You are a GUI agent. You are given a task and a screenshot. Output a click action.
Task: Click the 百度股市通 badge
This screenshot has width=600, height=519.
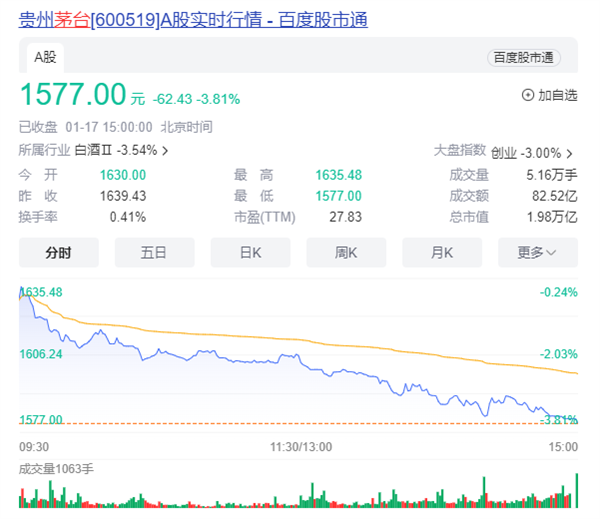pos(524,58)
